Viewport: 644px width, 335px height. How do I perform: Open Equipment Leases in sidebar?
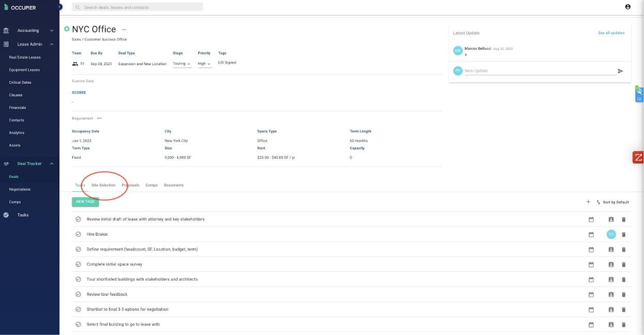tap(24, 70)
